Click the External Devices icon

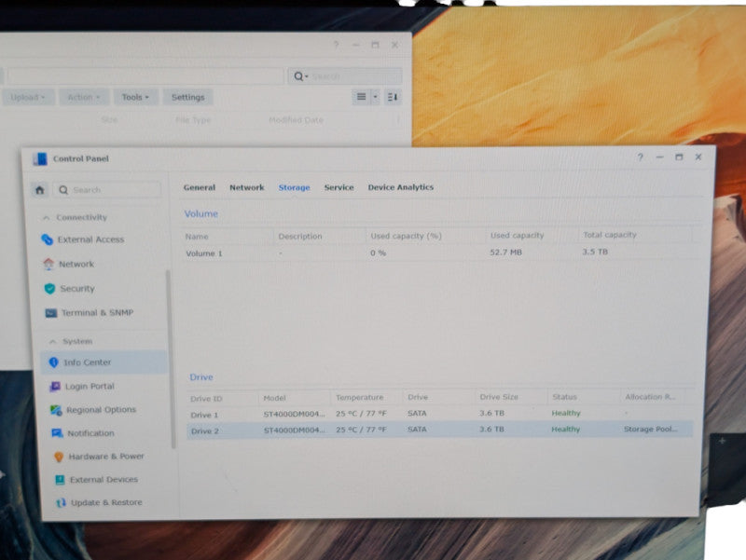[60, 480]
